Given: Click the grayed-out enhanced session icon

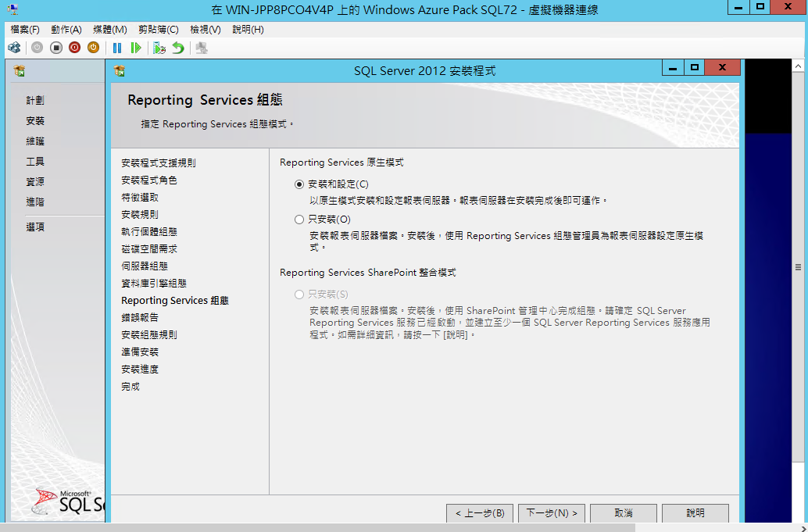Looking at the screenshot, I should pyautogui.click(x=202, y=48).
